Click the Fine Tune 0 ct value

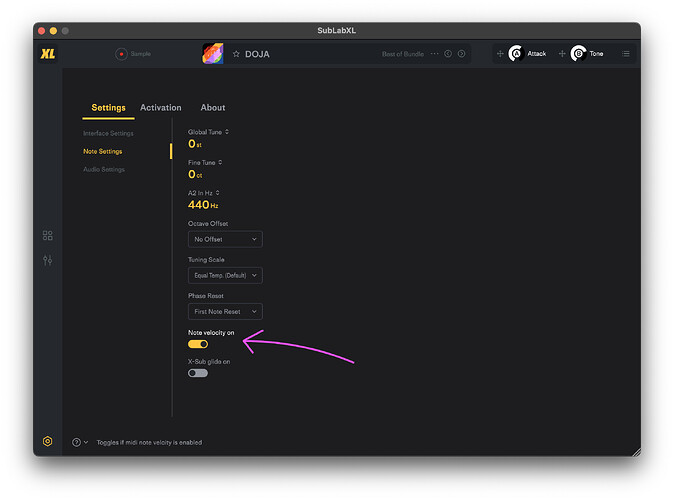click(x=195, y=175)
